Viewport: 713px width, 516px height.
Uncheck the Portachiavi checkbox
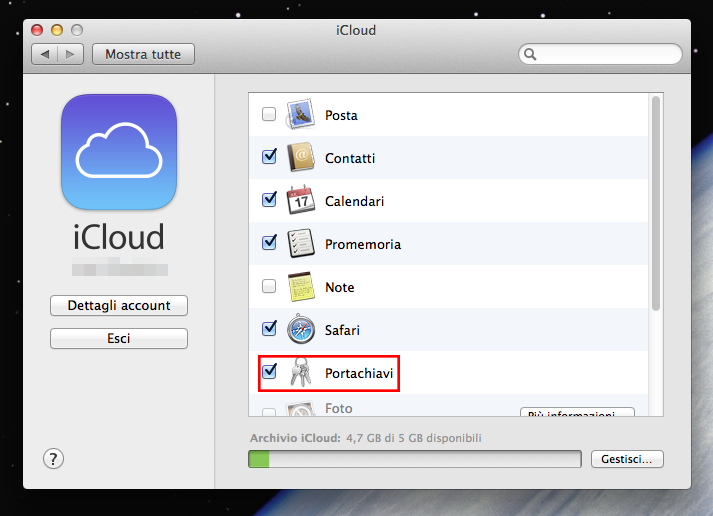[x=269, y=371]
